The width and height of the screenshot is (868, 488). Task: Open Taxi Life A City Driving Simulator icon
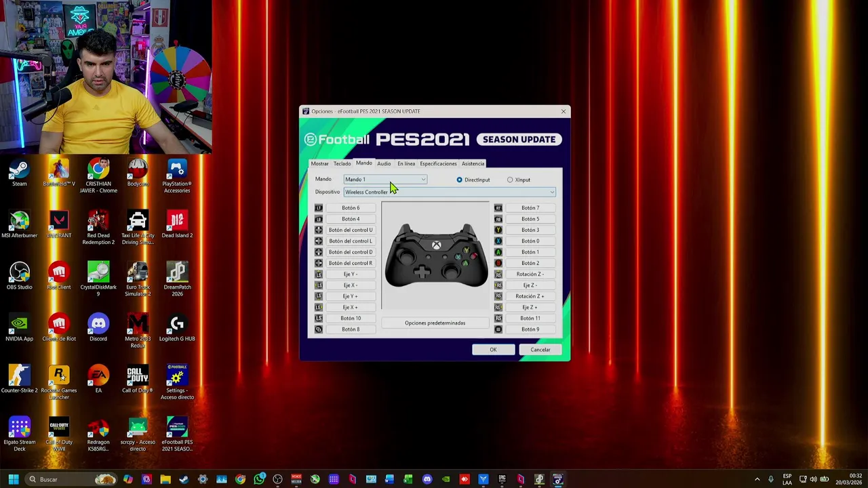138,227
